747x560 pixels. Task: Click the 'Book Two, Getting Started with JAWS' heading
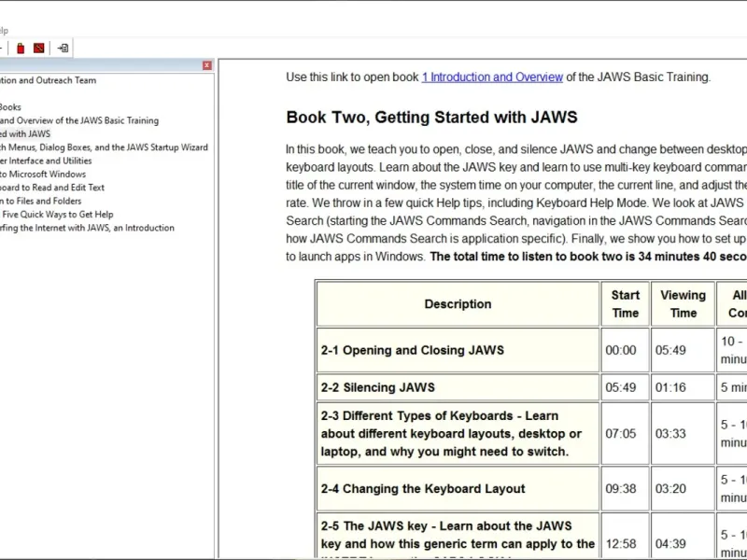[x=431, y=118]
